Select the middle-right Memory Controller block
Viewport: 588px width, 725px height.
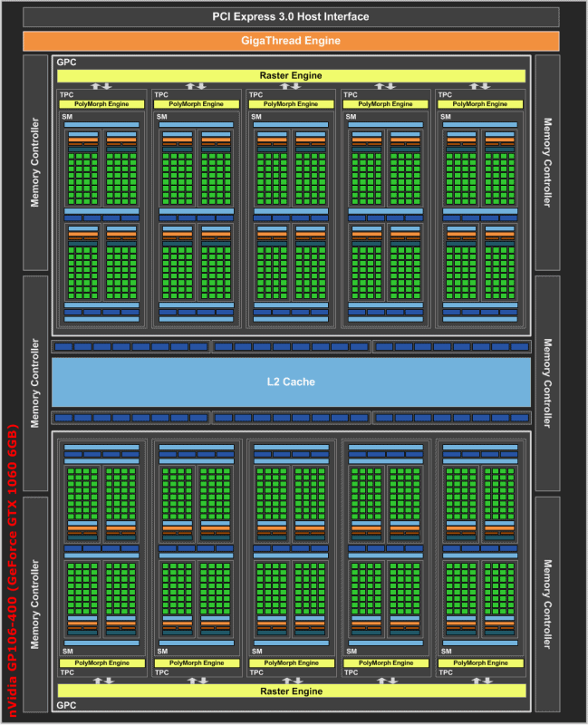click(546, 382)
